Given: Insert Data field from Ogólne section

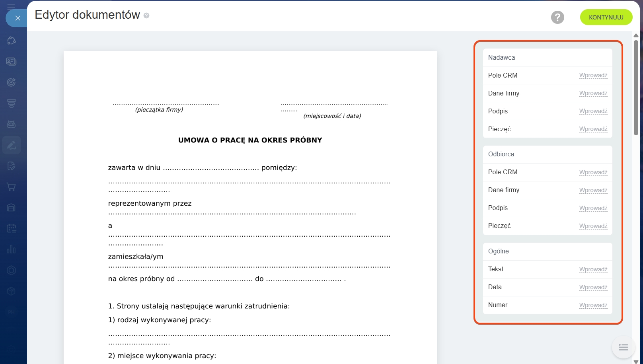Looking at the screenshot, I should pos(593,287).
